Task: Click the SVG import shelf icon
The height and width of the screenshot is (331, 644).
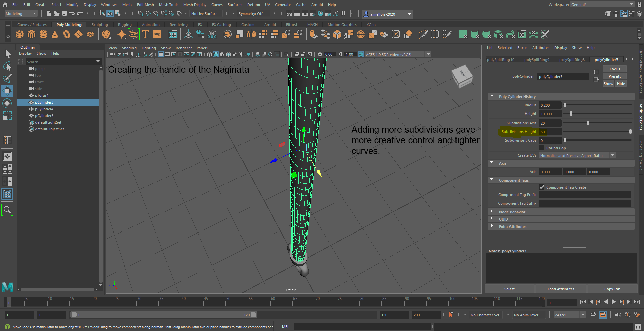Action: point(157,35)
